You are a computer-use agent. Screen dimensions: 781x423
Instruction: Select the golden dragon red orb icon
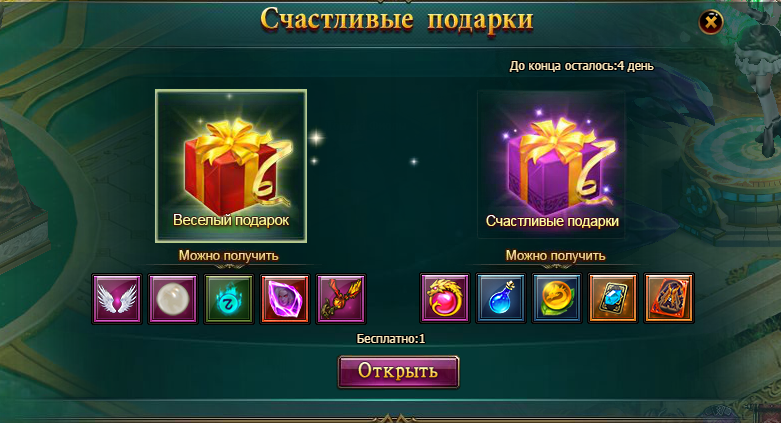coord(445,298)
